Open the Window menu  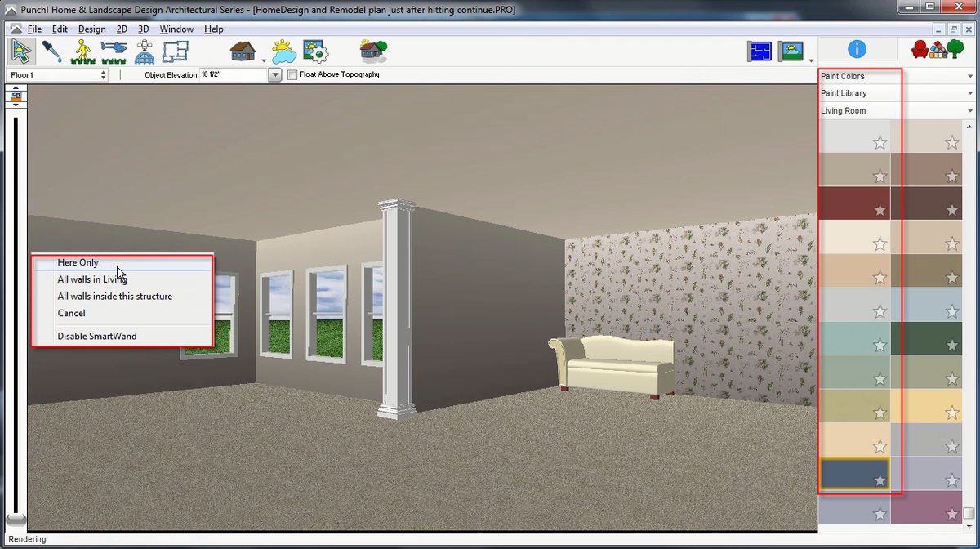coord(176,29)
